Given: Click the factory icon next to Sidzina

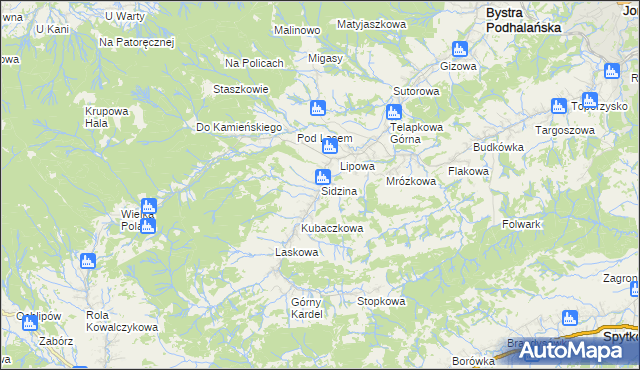Looking at the screenshot, I should click(x=322, y=177).
